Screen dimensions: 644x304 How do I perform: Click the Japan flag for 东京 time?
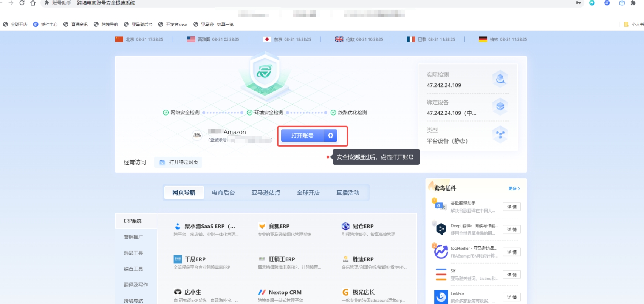click(267, 39)
